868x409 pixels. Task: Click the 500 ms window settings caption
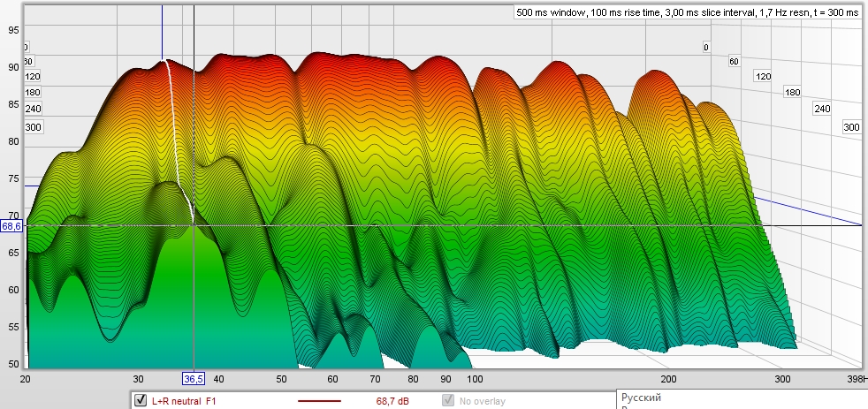(x=687, y=13)
